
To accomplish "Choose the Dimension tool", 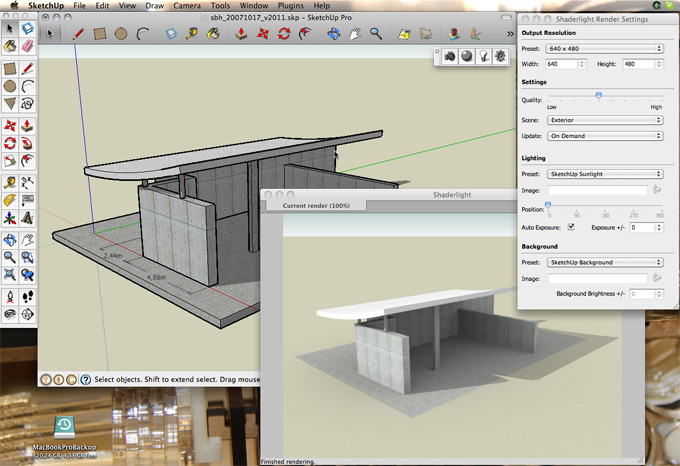I will coord(27,182).
